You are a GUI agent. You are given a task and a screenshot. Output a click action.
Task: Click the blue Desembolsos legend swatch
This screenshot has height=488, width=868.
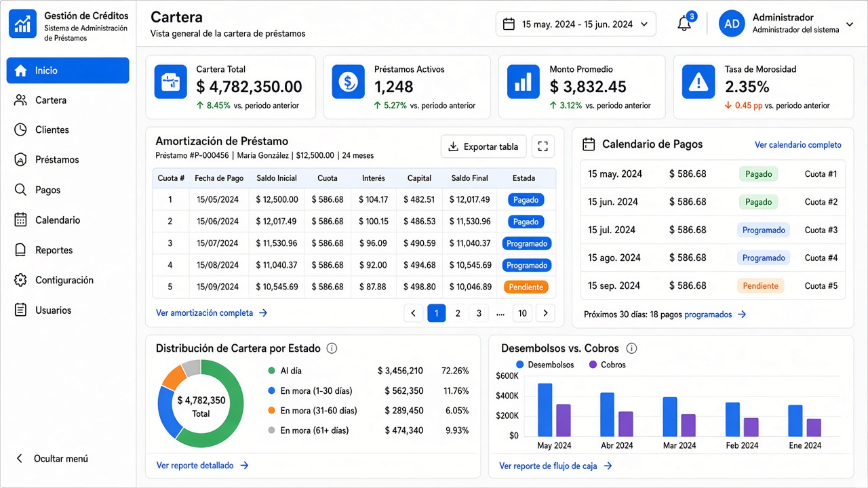[x=520, y=365]
